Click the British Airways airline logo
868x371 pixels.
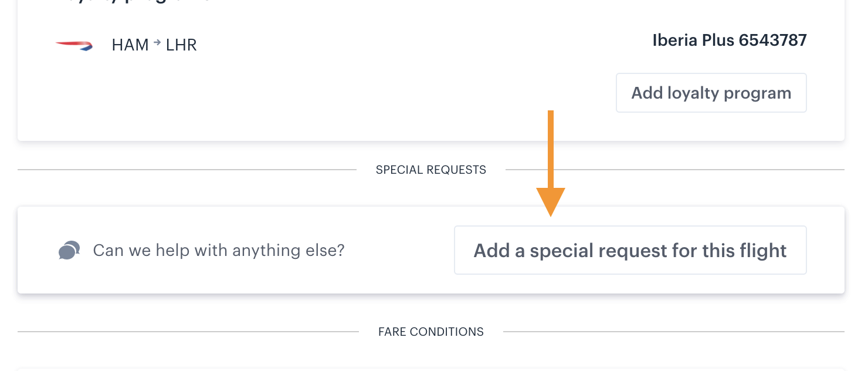[74, 45]
